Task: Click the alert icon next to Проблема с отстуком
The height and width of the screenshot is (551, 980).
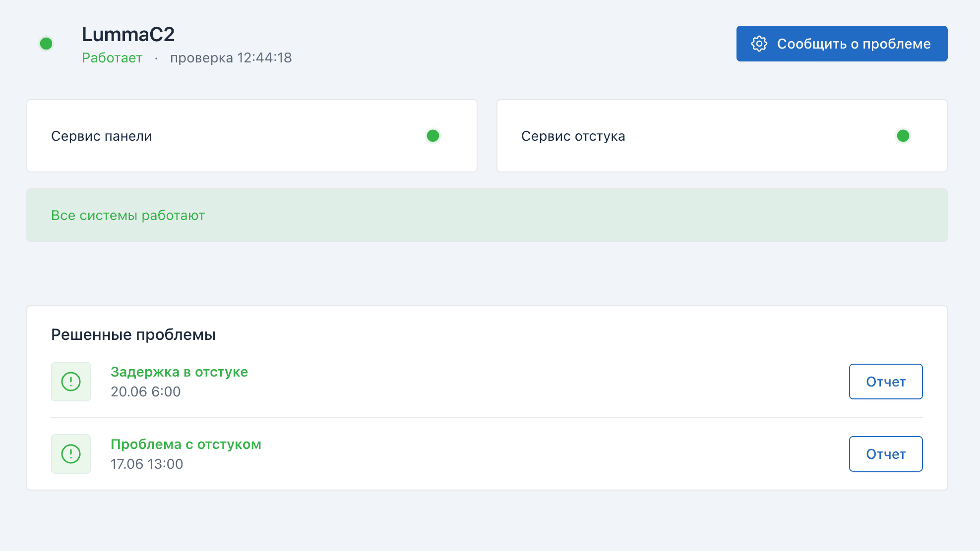Action: pyautogui.click(x=71, y=454)
